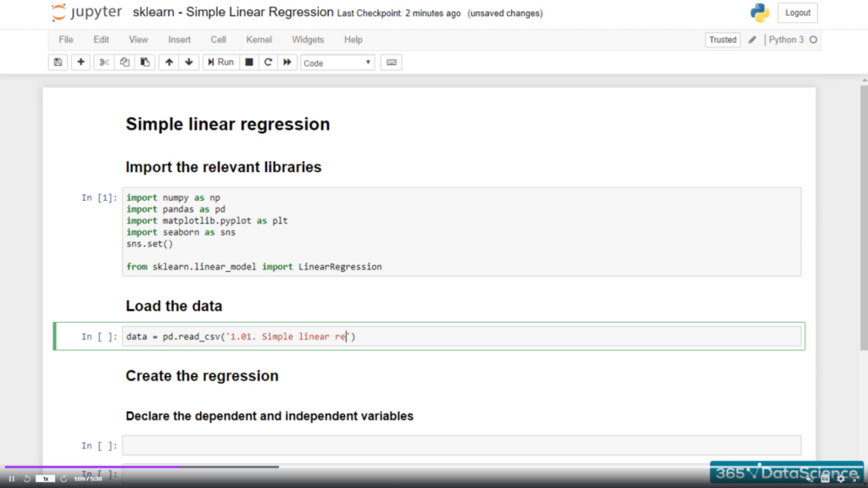Cut selected cells with the scissors icon
The image size is (868, 488).
(x=104, y=63)
